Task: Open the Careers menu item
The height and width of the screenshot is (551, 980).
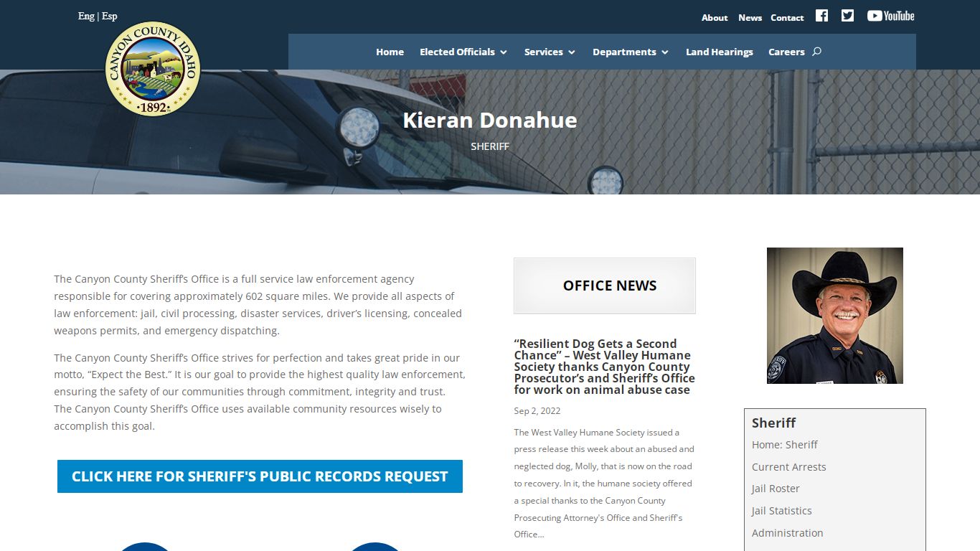Action: pyautogui.click(x=786, y=52)
